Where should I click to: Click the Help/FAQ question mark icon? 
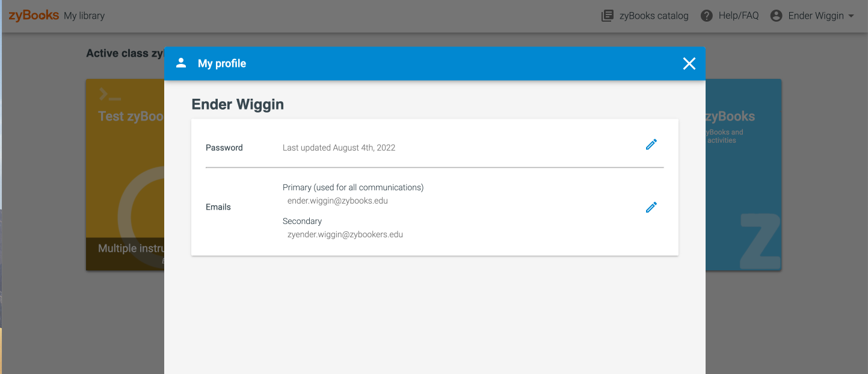click(x=707, y=16)
